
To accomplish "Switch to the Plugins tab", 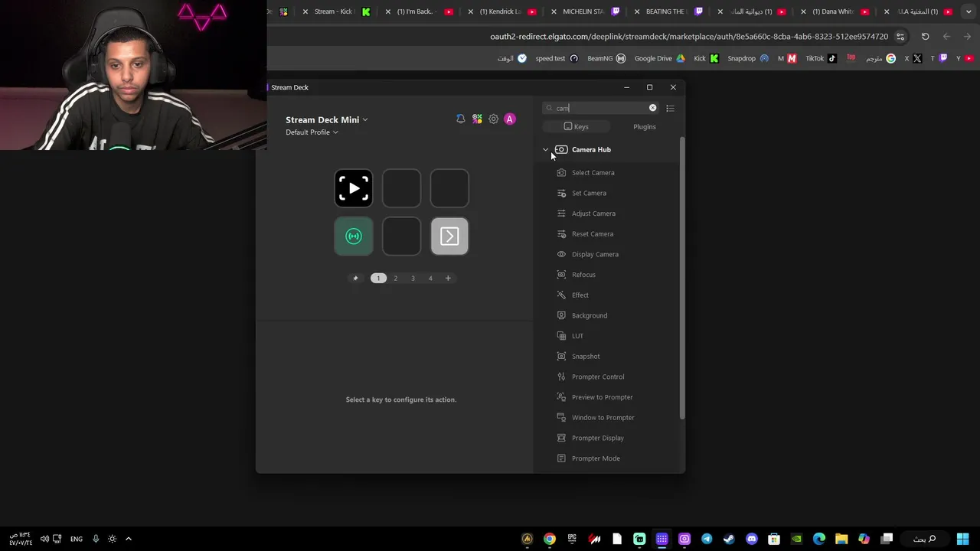I will (645, 127).
